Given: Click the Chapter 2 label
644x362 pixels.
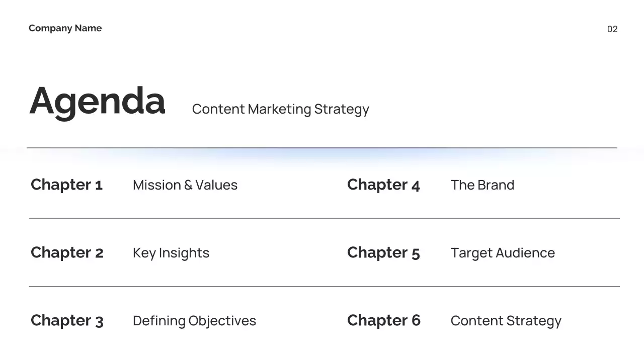Looking at the screenshot, I should point(67,252).
